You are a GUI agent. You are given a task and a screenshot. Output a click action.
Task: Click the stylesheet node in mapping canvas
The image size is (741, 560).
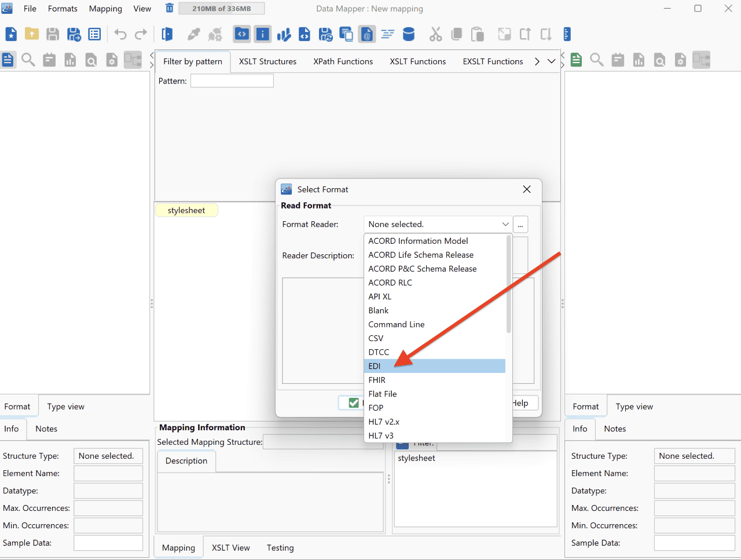click(x=186, y=210)
